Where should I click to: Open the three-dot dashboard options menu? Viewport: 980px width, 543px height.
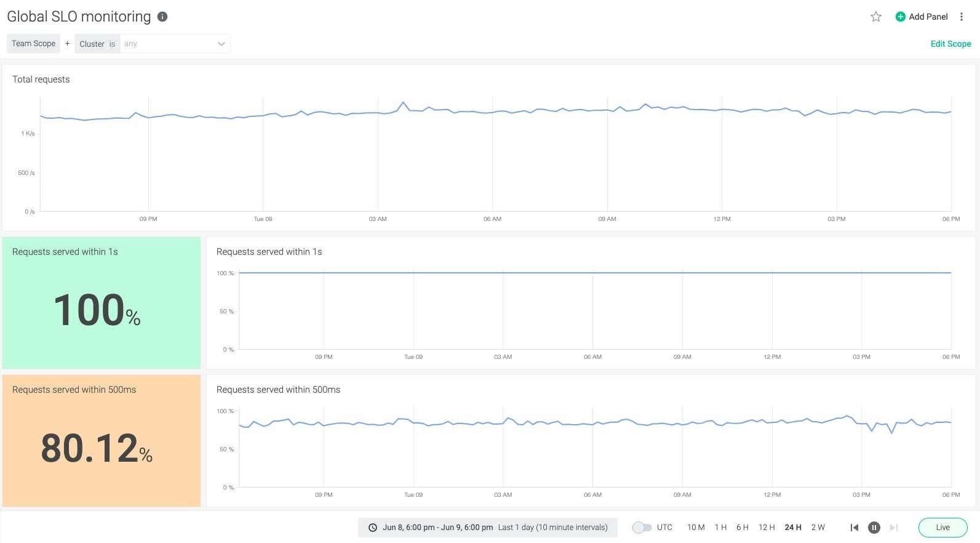tap(962, 17)
